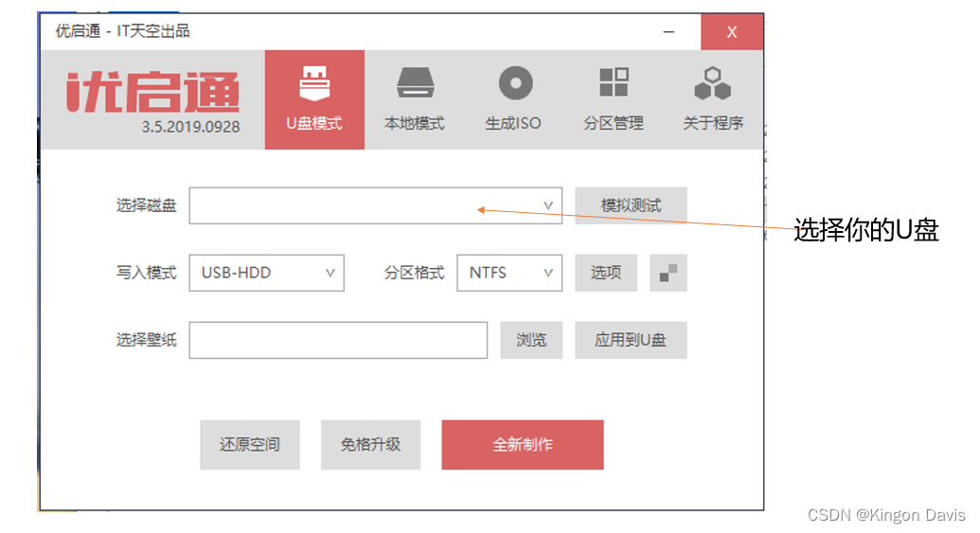The width and height of the screenshot is (980, 533).
Task: Click the 模拟测试 button
Action: click(631, 205)
